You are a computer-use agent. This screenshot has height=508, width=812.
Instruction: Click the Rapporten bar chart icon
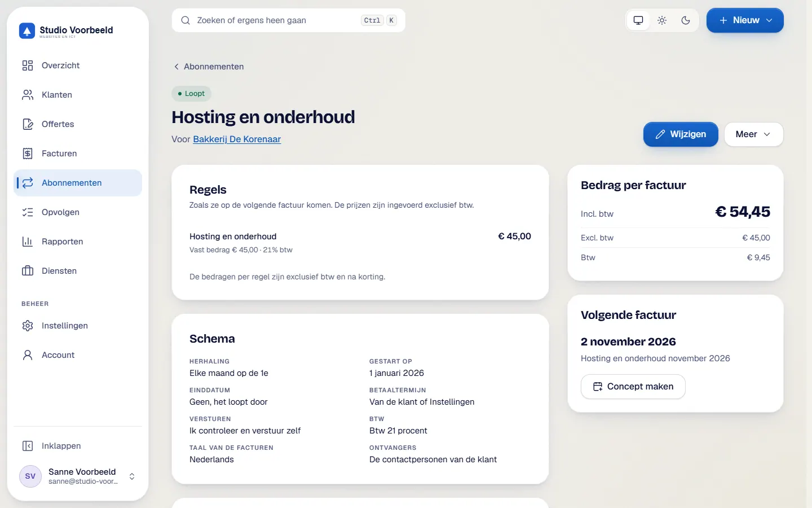[x=28, y=242]
